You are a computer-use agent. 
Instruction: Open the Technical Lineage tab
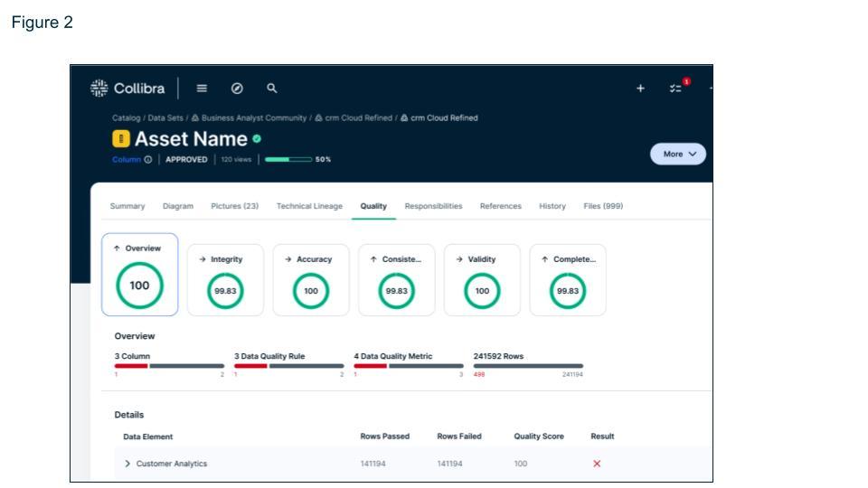point(309,206)
